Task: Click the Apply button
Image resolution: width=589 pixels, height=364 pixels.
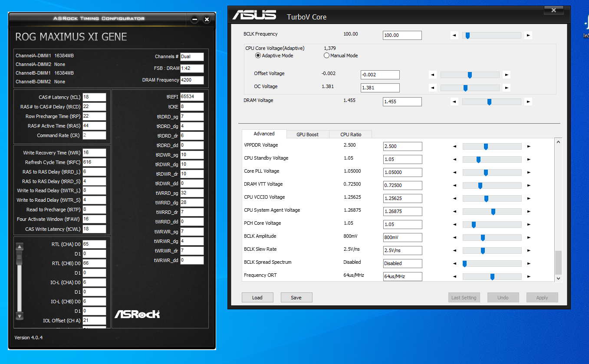Action: click(542, 298)
